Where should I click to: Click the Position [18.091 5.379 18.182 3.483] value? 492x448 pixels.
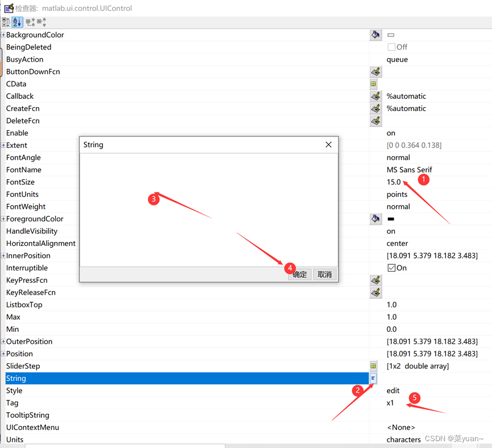432,354
